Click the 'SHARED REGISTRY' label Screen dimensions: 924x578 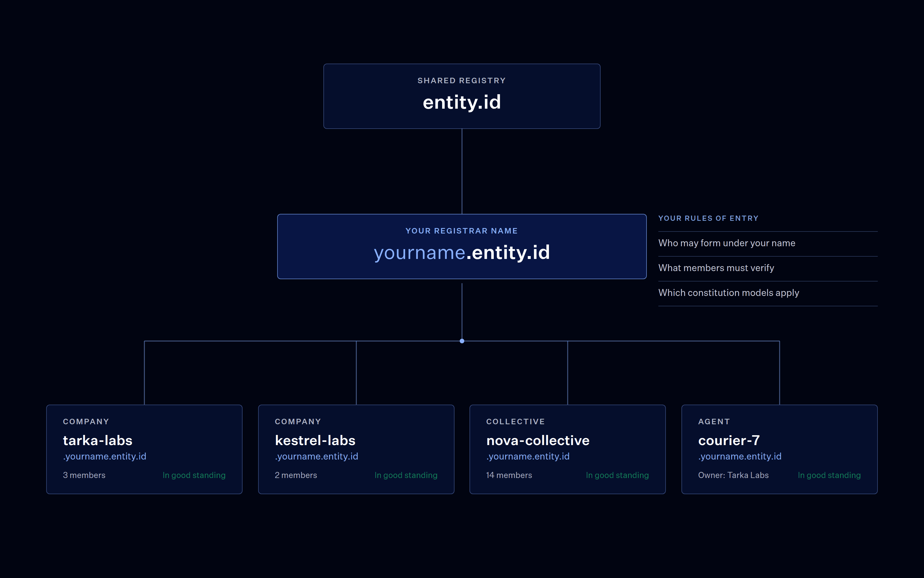(462, 81)
